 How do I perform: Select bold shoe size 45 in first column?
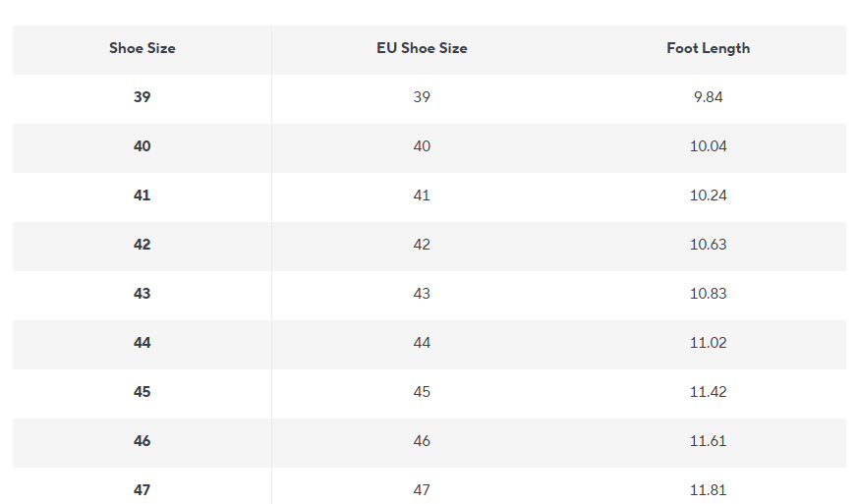click(x=143, y=392)
